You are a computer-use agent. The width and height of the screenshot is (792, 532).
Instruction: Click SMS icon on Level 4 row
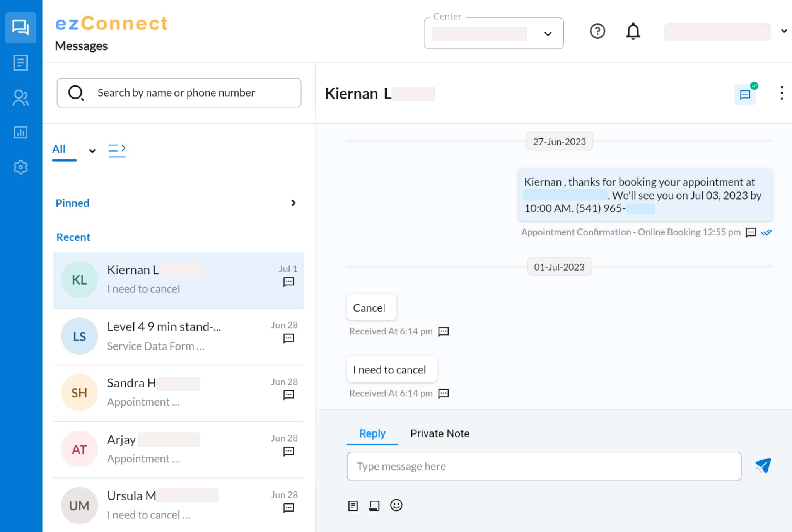(x=288, y=338)
